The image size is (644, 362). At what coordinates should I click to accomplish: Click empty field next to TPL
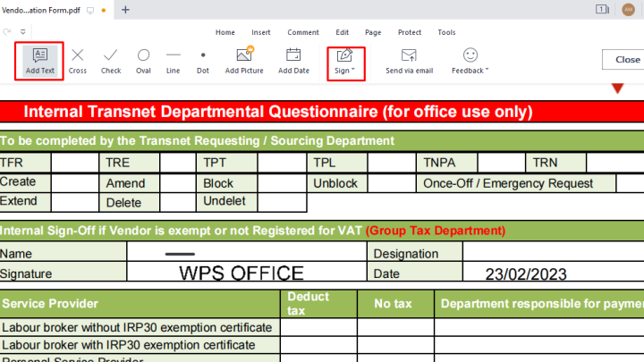[x=392, y=163]
